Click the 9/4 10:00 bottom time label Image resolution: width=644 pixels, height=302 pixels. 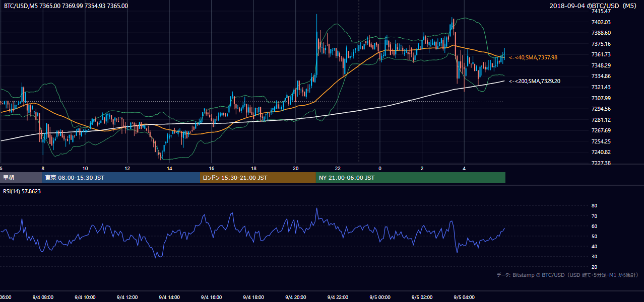(x=85, y=297)
